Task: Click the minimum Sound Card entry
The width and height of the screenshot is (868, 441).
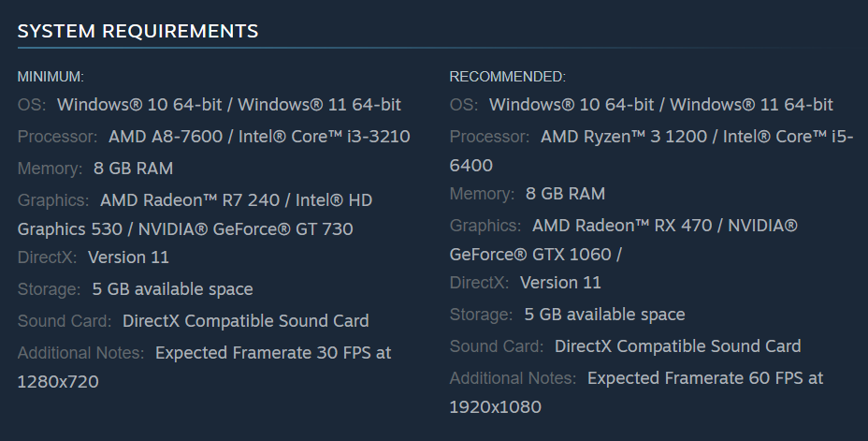Action: pyautogui.click(x=245, y=320)
